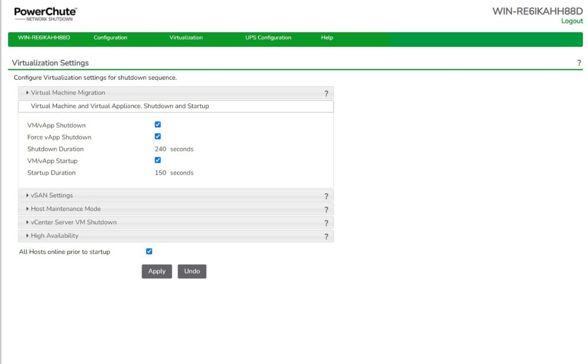
Task: Open help icon for Host Maintenance Mode
Action: coord(326,209)
